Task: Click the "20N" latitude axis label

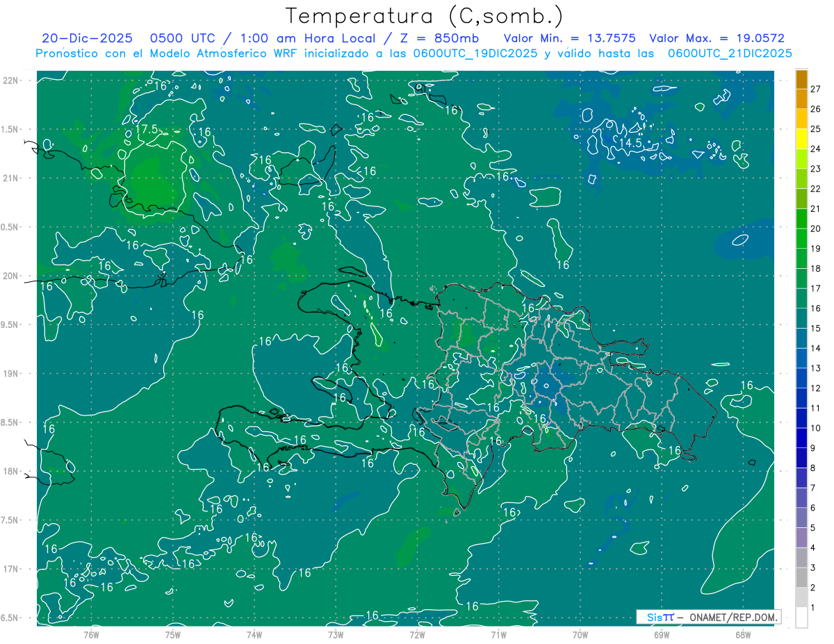Action: click(10, 276)
